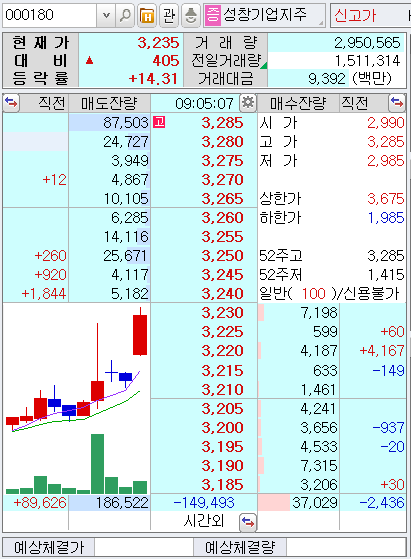Image resolution: width=411 pixels, height=559 pixels.
Task: Click the latest red candlestick in mini chart
Action: (x=140, y=334)
